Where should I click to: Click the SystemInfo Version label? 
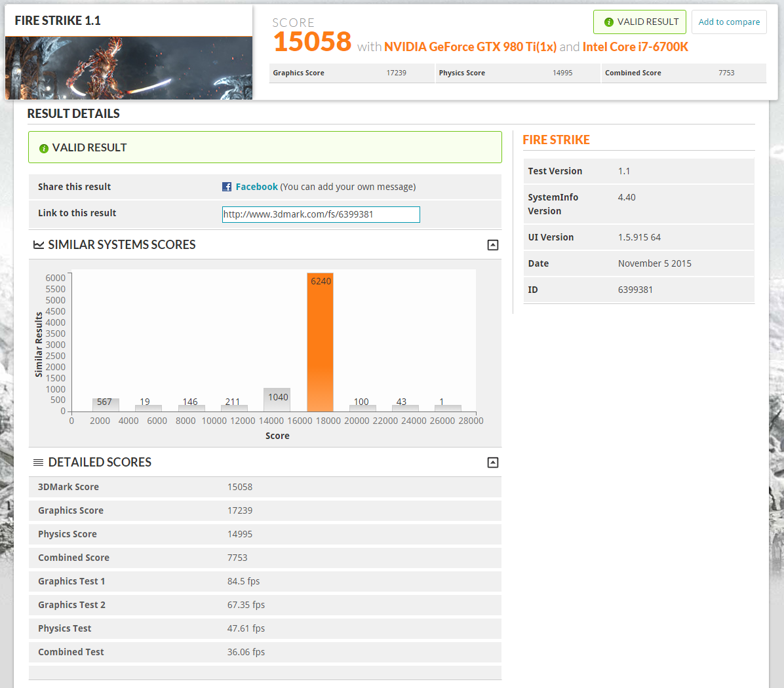click(553, 204)
